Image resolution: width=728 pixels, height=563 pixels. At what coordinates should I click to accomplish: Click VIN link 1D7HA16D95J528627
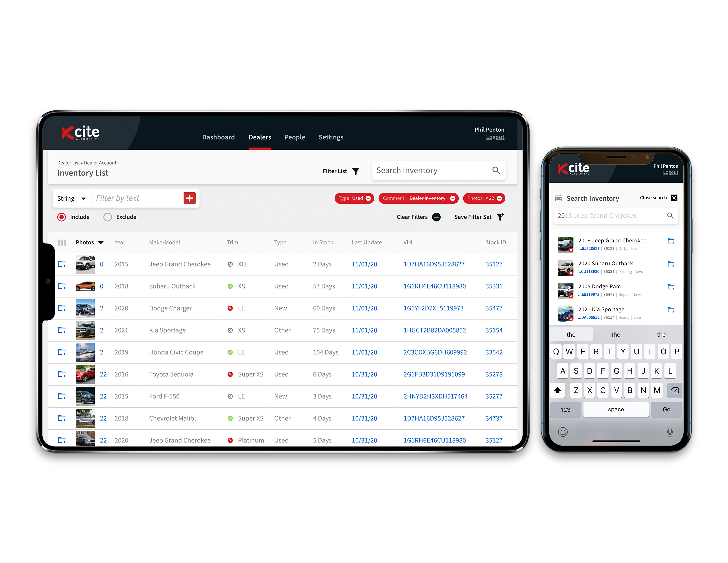pos(434,264)
